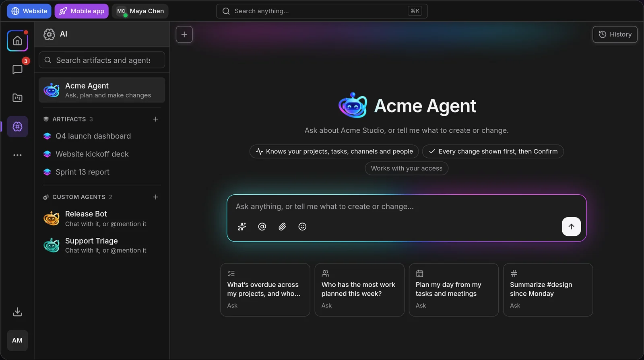
Task: Select Acme Agent in the sidebar
Action: [102, 90]
